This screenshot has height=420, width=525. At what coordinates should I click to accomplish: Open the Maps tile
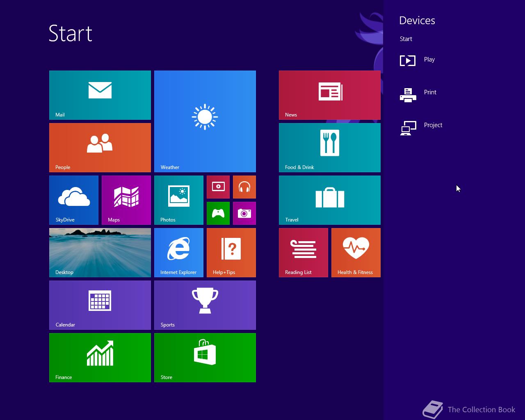tap(126, 200)
